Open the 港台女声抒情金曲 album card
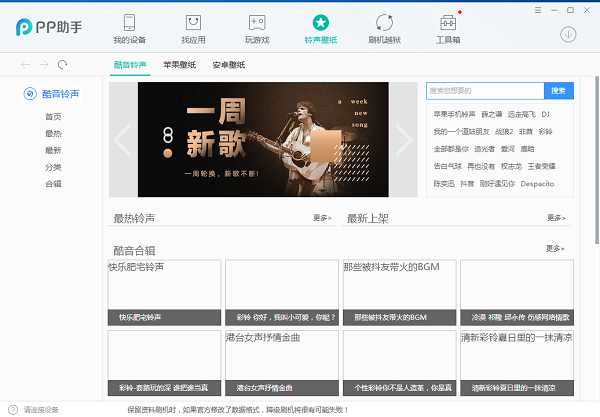 [x=282, y=363]
